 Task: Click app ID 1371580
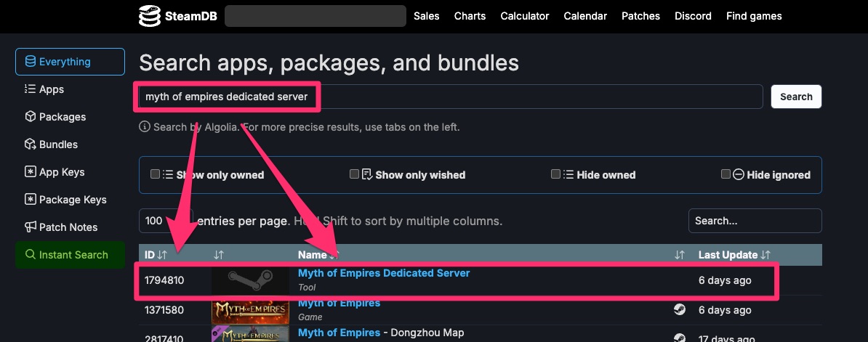(164, 310)
